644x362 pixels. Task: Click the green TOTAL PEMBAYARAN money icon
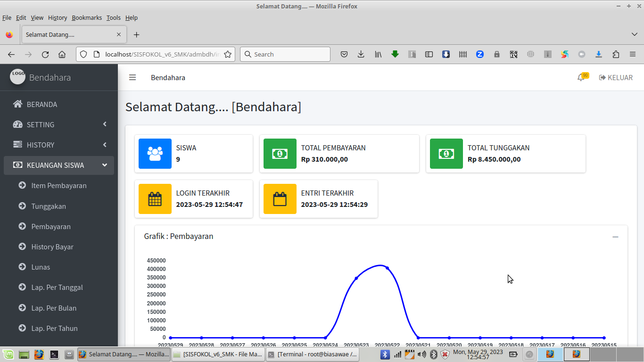[x=280, y=154]
